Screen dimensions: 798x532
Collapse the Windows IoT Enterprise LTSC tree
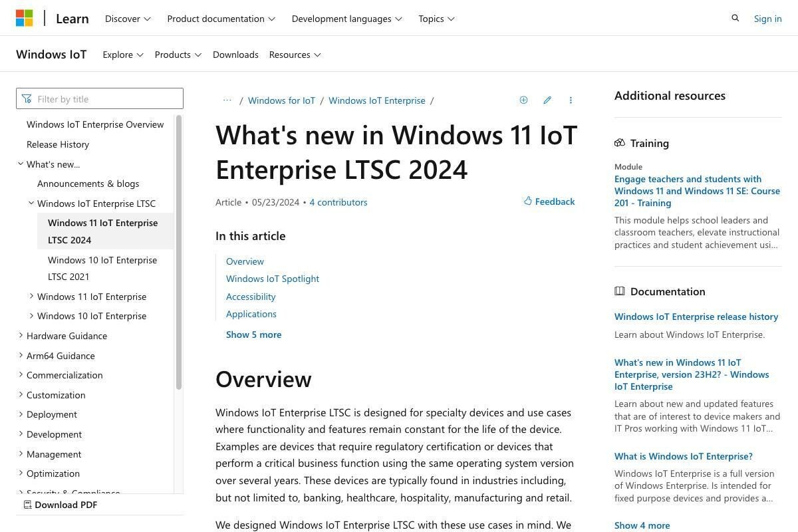pyautogui.click(x=31, y=203)
